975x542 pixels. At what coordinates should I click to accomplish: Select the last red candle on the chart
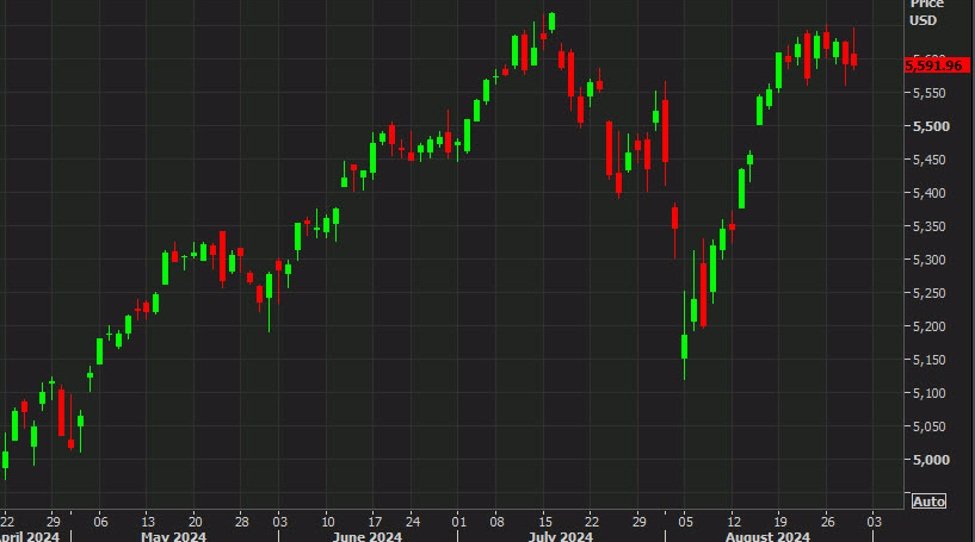point(853,60)
